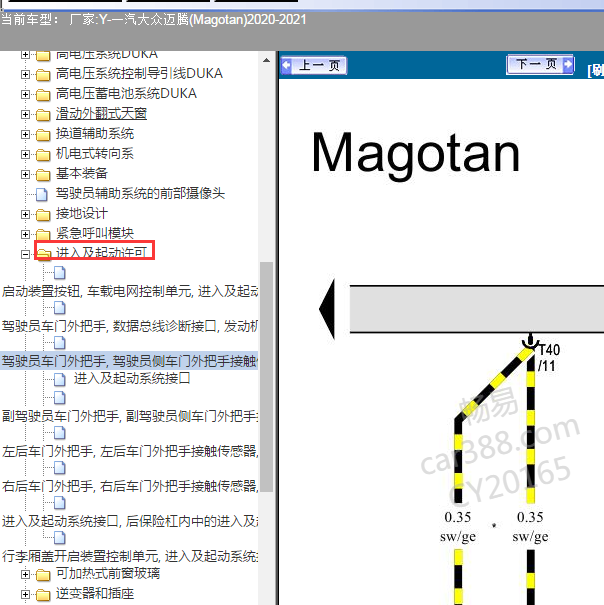Select 逆变器和插座 in the tree
This screenshot has height=605, width=604.
(x=95, y=594)
